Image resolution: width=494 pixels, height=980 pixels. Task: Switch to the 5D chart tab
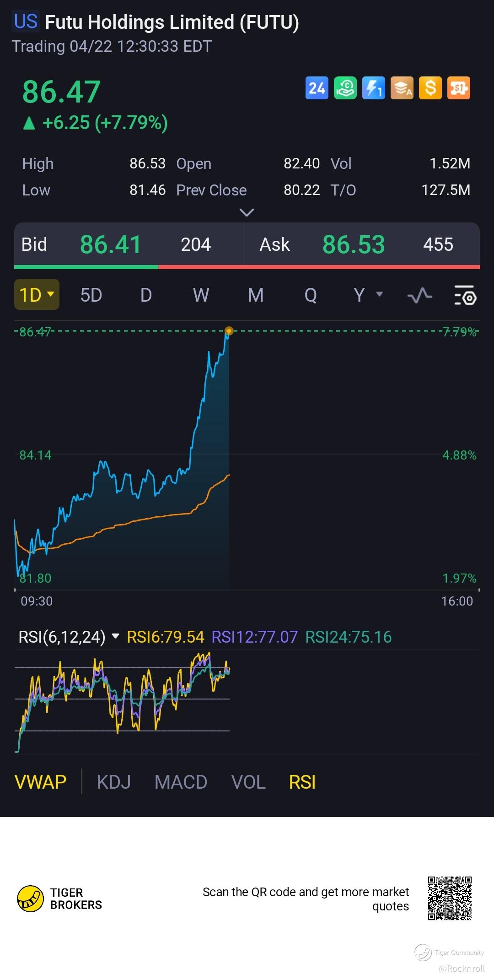click(91, 295)
